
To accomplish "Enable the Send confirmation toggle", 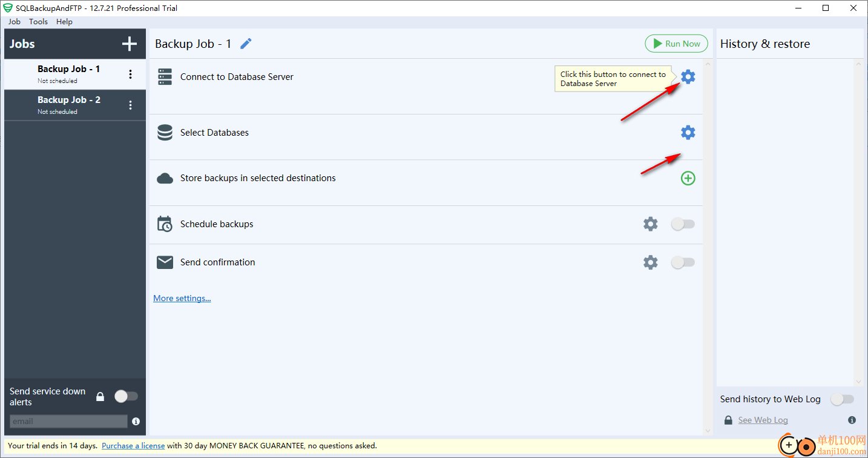I will tap(683, 262).
